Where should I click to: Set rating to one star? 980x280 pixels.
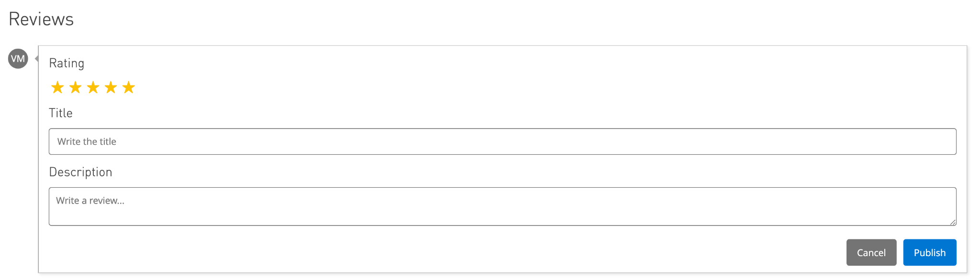pyautogui.click(x=57, y=87)
